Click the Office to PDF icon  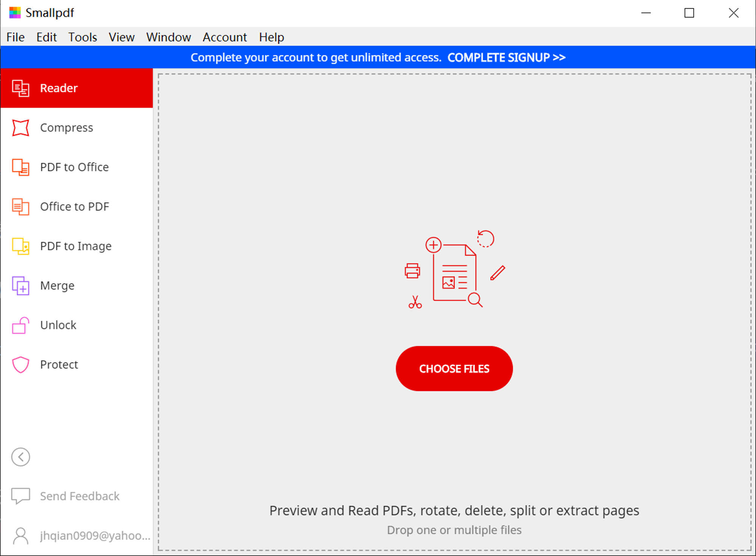coord(20,207)
